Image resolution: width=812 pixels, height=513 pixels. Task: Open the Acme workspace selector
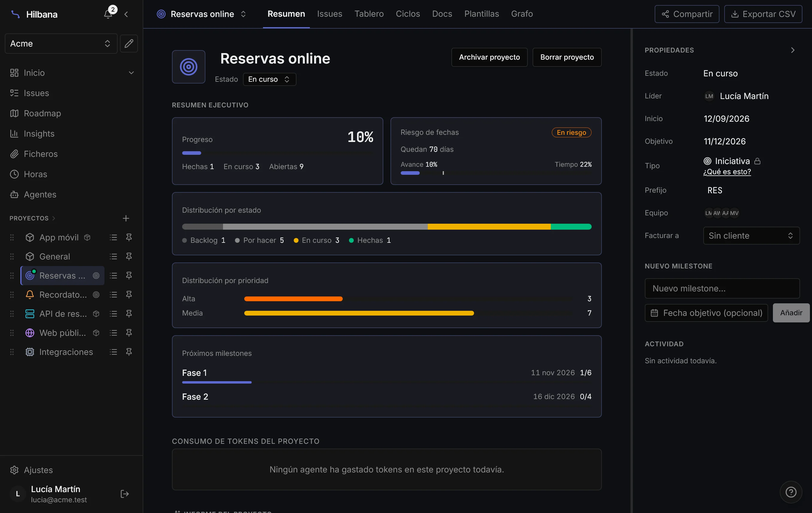[61, 44]
